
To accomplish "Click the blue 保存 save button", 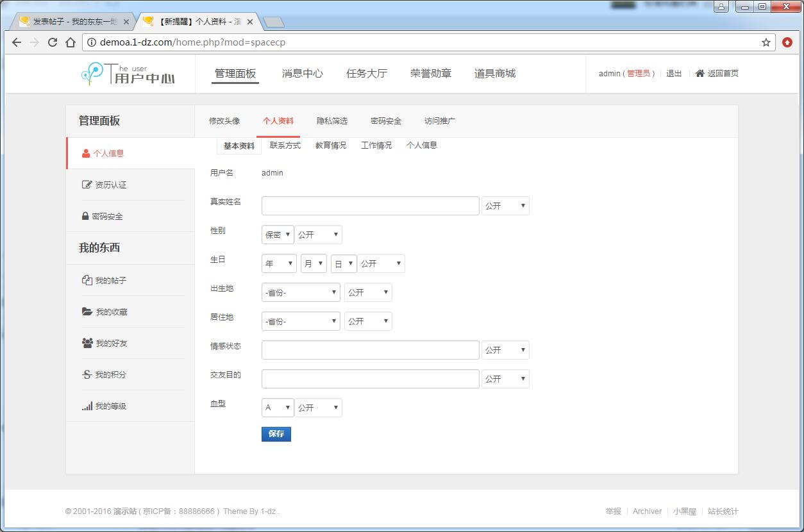I will pos(276,434).
